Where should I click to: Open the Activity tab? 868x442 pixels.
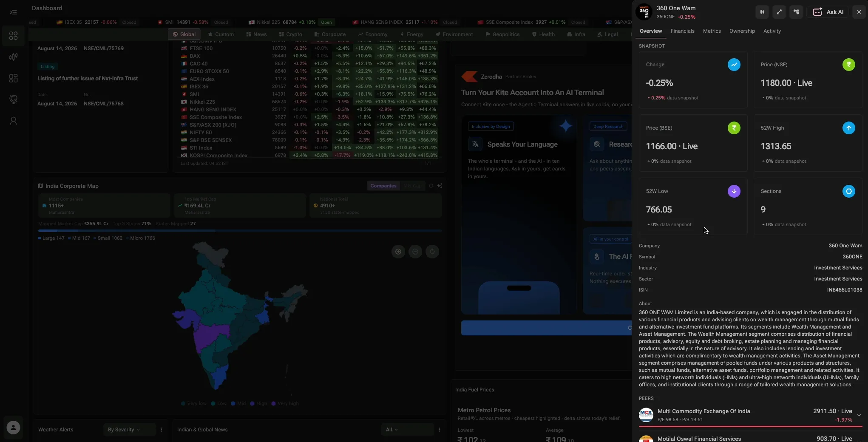pyautogui.click(x=772, y=31)
